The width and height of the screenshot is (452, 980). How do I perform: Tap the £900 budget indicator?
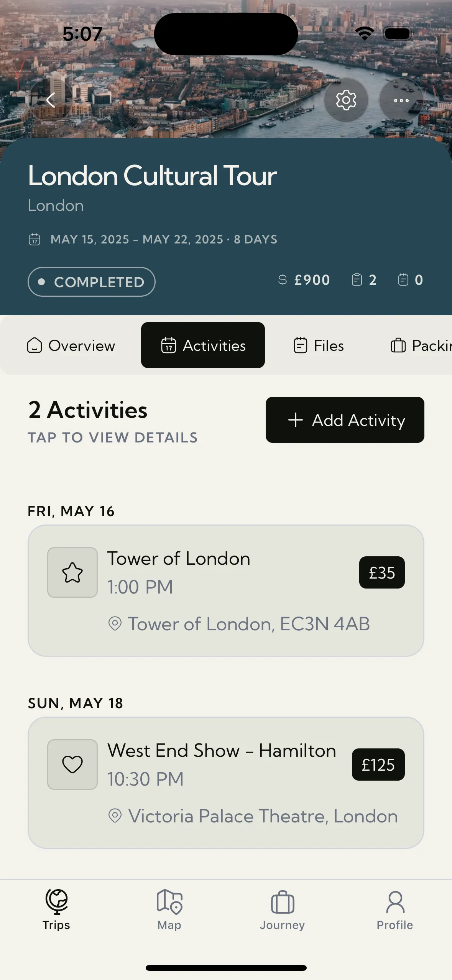tap(304, 280)
